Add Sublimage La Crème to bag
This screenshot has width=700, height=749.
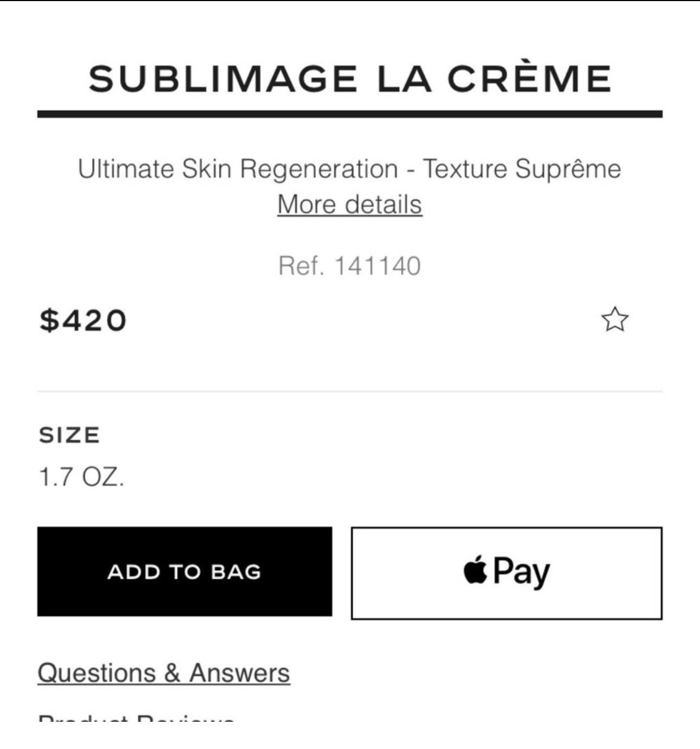tap(184, 572)
